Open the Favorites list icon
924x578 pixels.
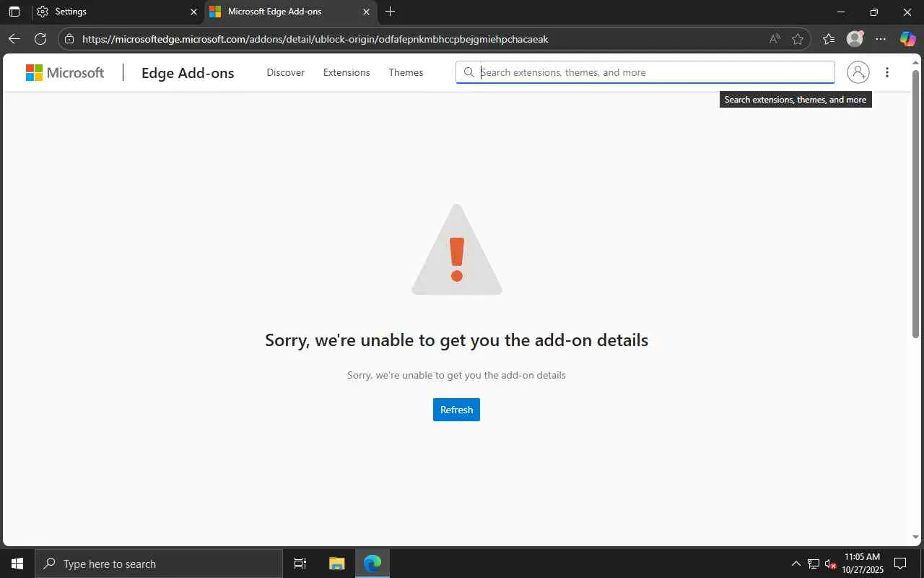tap(829, 39)
